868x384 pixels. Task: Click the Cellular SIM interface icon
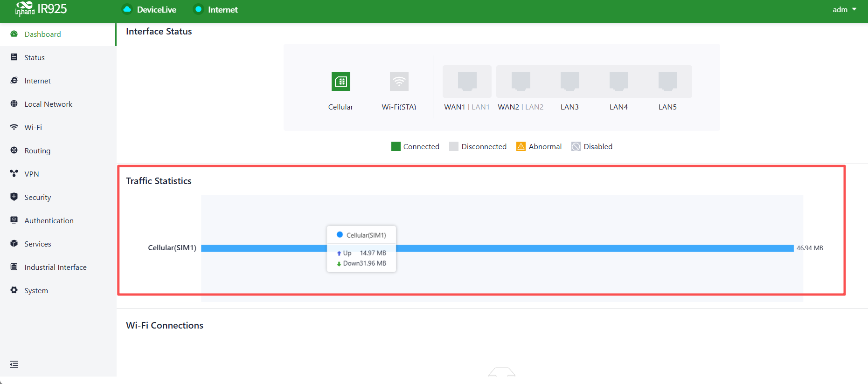(x=341, y=82)
